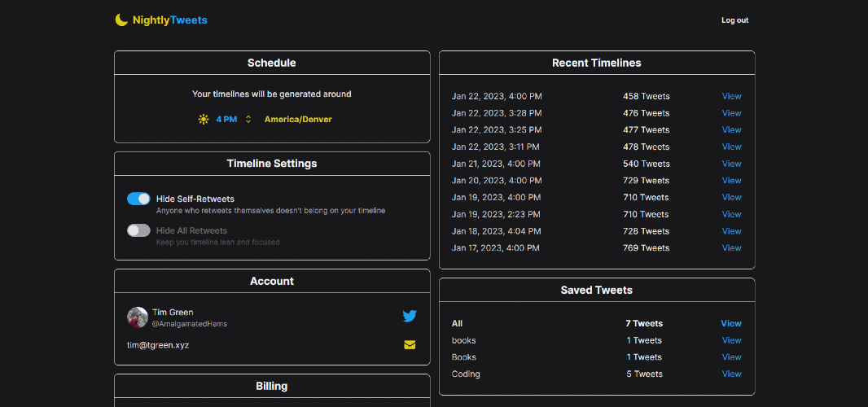The width and height of the screenshot is (868, 407).
Task: Click the yellow email envelope icon
Action: 410,345
